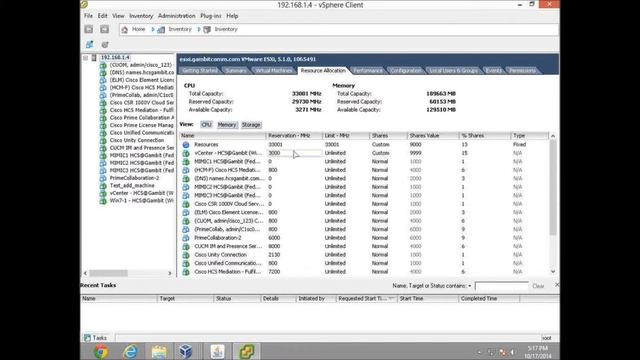Open the Name, Target or Status filter dropdown
Viewport: 640px width, 360px height.
coord(470,286)
